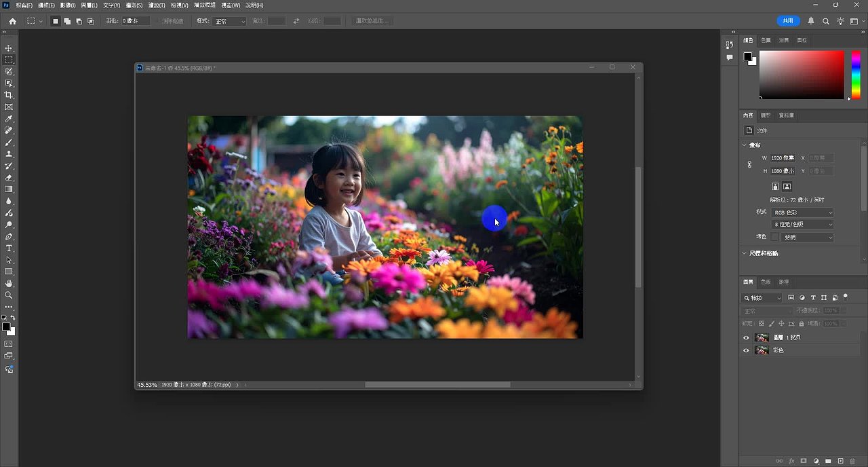Click the canvas width W input field

click(x=783, y=157)
